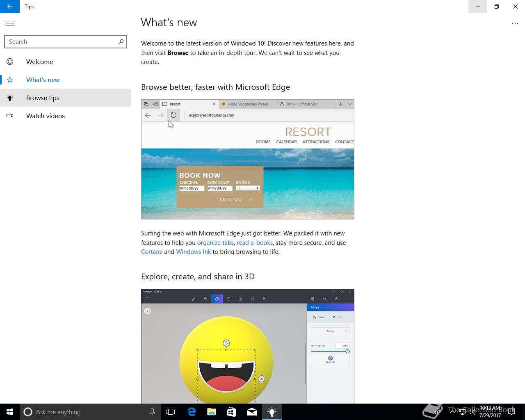Click the search magnifier icon

click(121, 42)
